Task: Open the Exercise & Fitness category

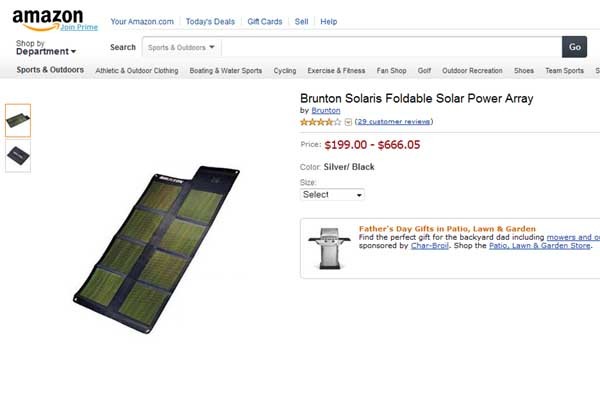Action: tap(336, 71)
